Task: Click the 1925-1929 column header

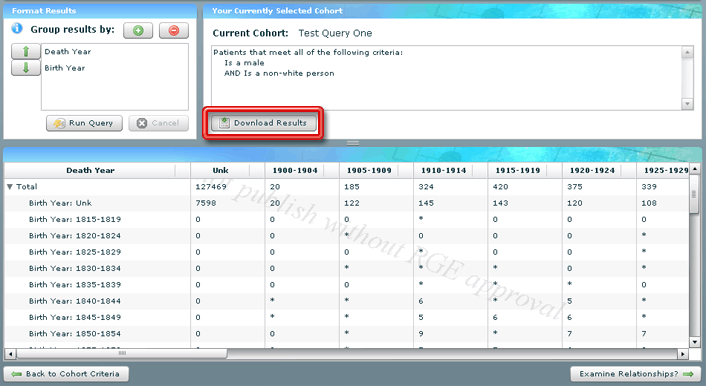Action: (x=663, y=170)
